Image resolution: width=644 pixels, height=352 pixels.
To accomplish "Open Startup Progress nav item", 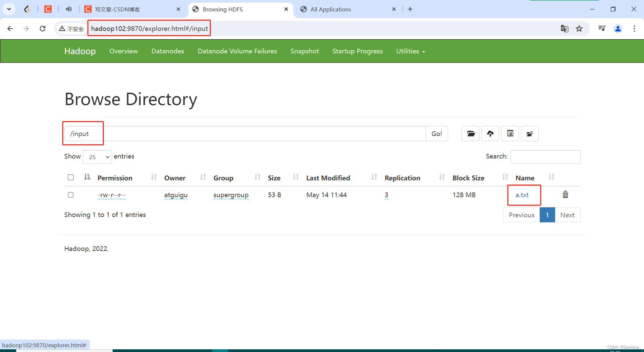I will coord(358,51).
